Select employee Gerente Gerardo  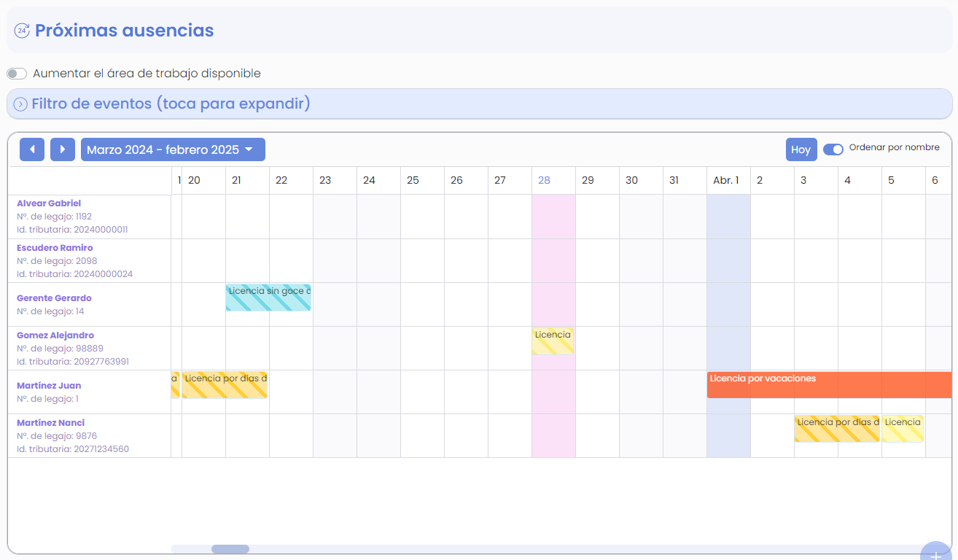(x=54, y=298)
